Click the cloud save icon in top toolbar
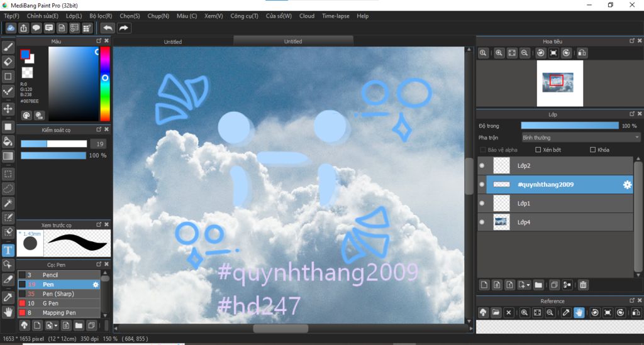The image size is (644, 345). pyautogui.click(x=11, y=28)
